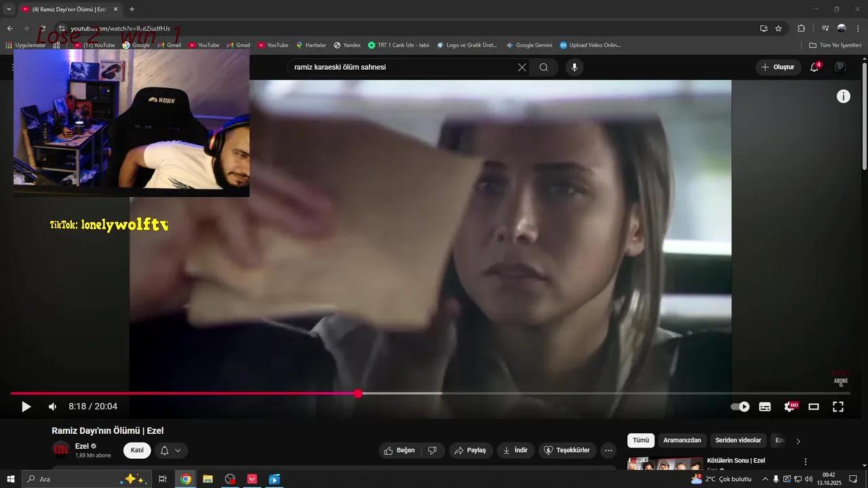Open Task View on the taskbar
The image size is (868, 488).
point(163,479)
